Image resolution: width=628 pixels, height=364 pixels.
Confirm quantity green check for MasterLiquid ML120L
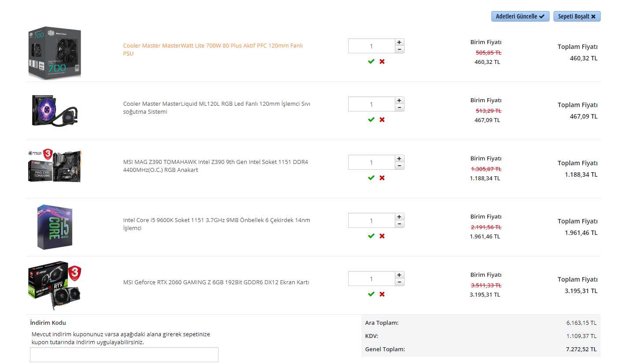371,119
